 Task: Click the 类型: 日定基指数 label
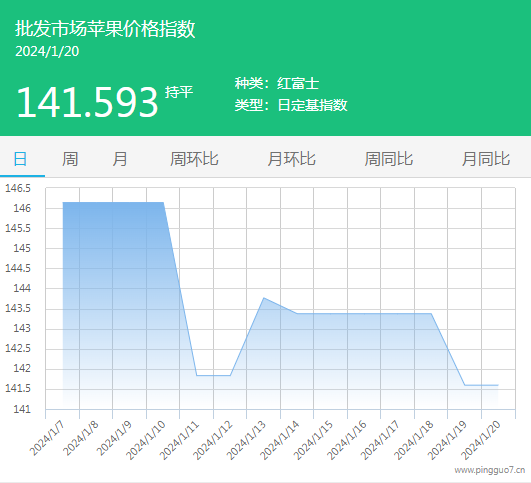(291, 105)
